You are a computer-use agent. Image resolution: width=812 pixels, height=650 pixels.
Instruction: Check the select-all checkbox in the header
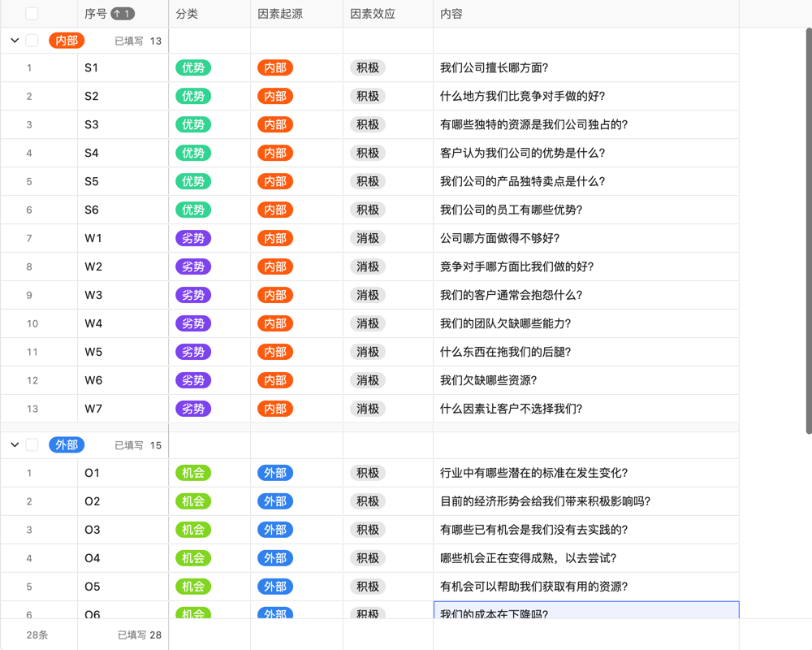[x=32, y=13]
